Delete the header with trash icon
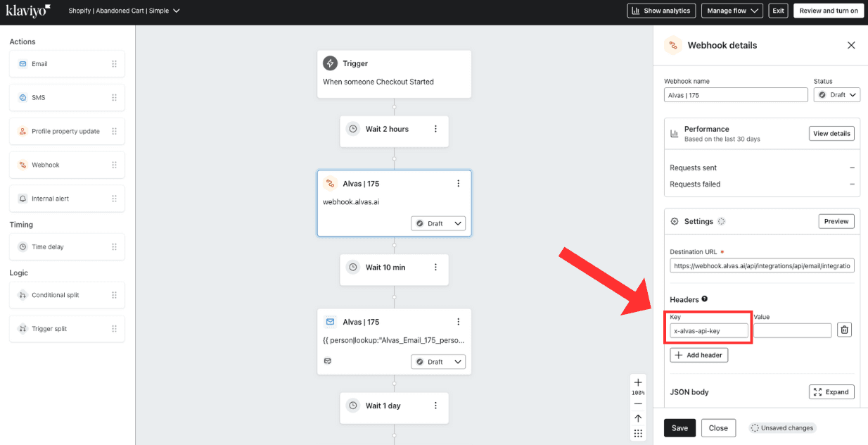Viewport: 868px width, 445px height. click(845, 330)
